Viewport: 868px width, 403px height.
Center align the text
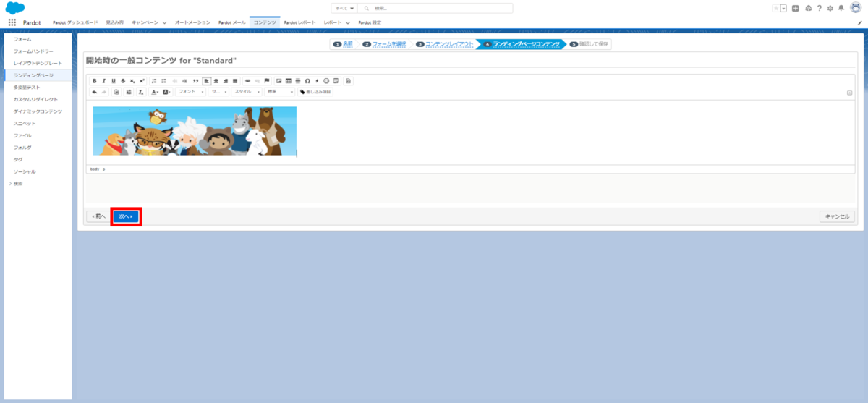click(216, 81)
